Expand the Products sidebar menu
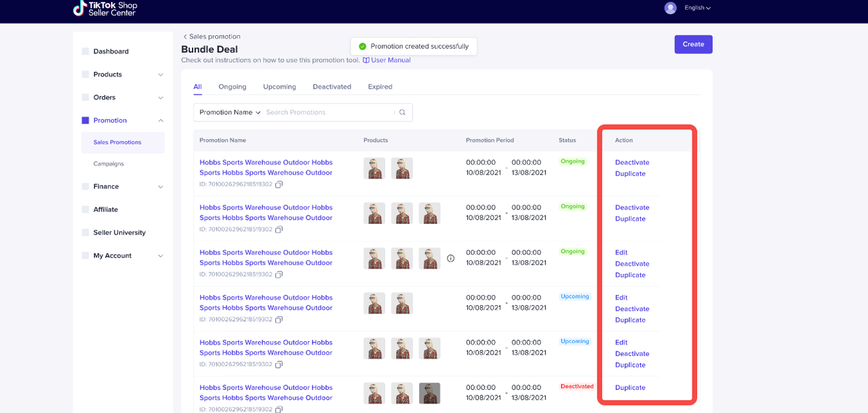868x413 pixels. click(161, 75)
